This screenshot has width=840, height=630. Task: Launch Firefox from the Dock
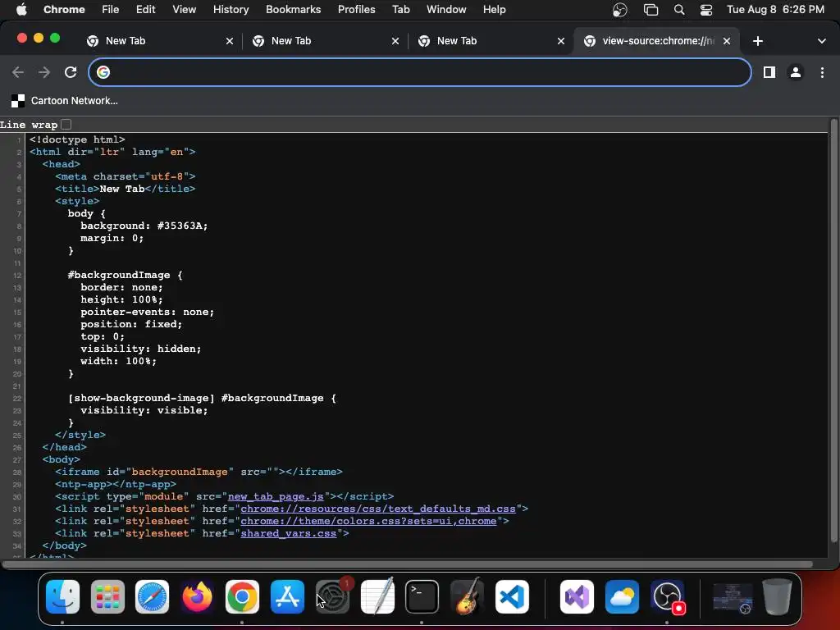click(197, 597)
